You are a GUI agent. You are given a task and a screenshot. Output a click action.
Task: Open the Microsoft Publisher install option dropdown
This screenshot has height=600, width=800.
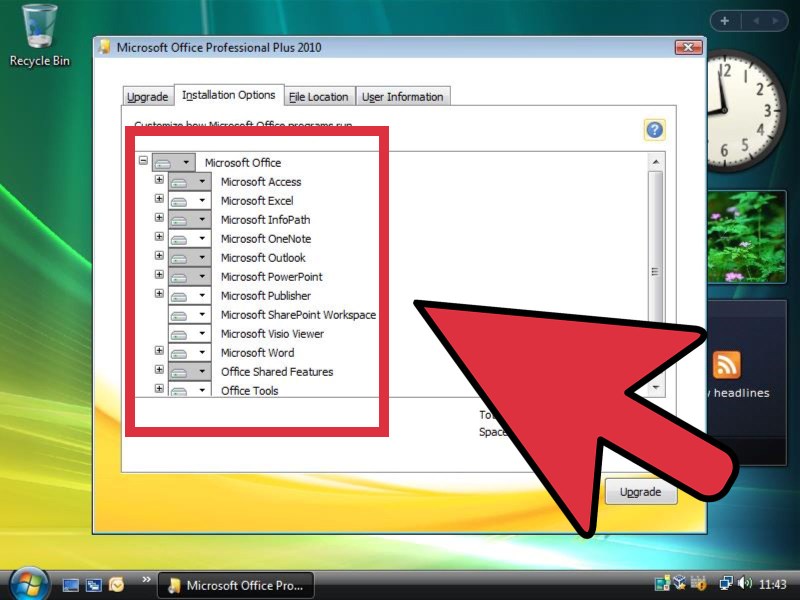pyautogui.click(x=190, y=296)
